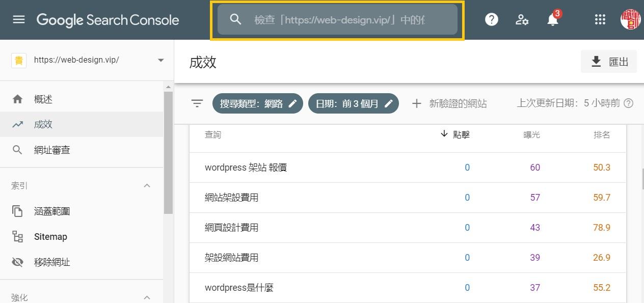Select 成效 performance in sidebar

coord(82,124)
